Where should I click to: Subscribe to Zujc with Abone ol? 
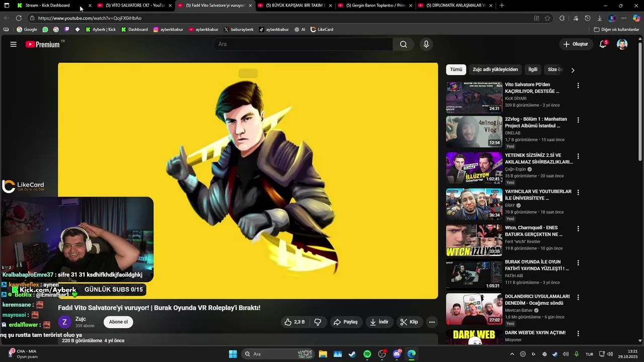point(118,322)
